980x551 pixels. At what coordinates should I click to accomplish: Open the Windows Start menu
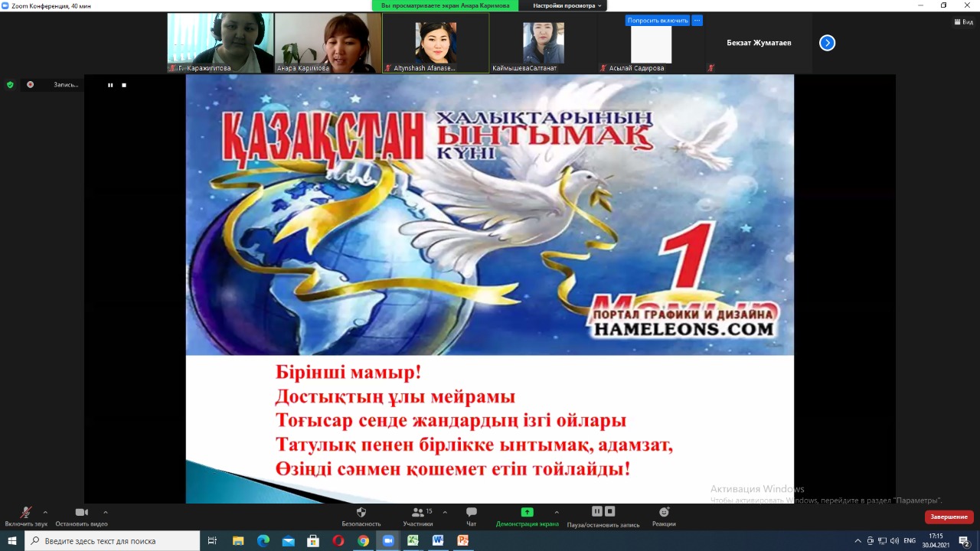(x=12, y=540)
